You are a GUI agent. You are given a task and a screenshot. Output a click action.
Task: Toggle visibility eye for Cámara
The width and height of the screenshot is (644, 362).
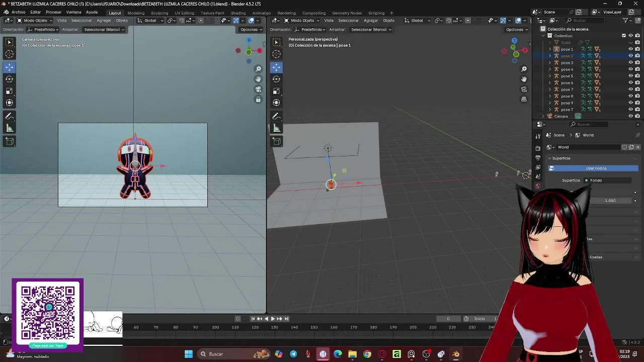(630, 116)
